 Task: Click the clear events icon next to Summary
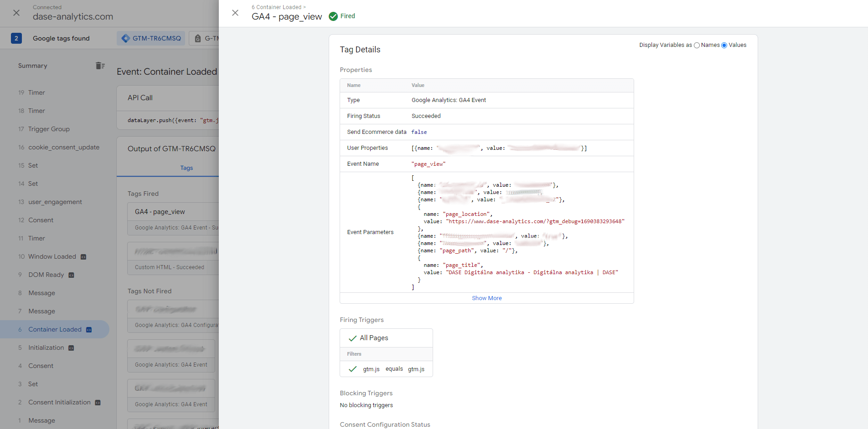[100, 66]
